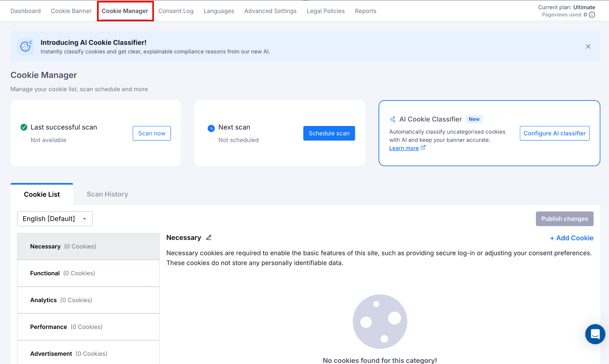Close the AI Cookie Classifier announcement banner
This screenshot has width=609, height=364.
588,46
